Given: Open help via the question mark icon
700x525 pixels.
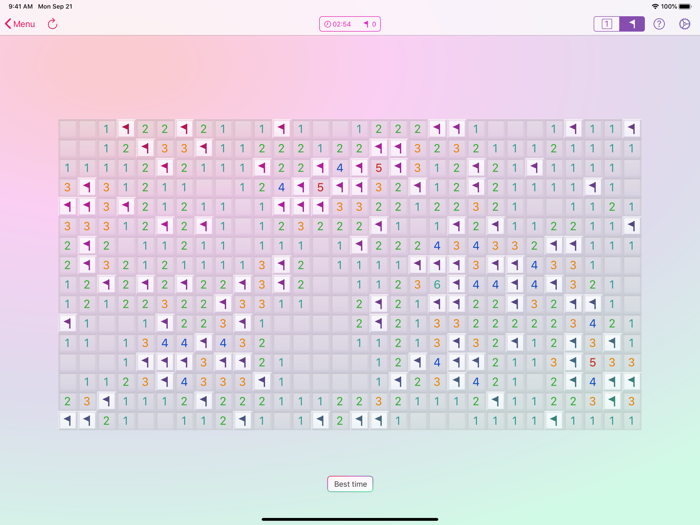Looking at the screenshot, I should pyautogui.click(x=659, y=24).
